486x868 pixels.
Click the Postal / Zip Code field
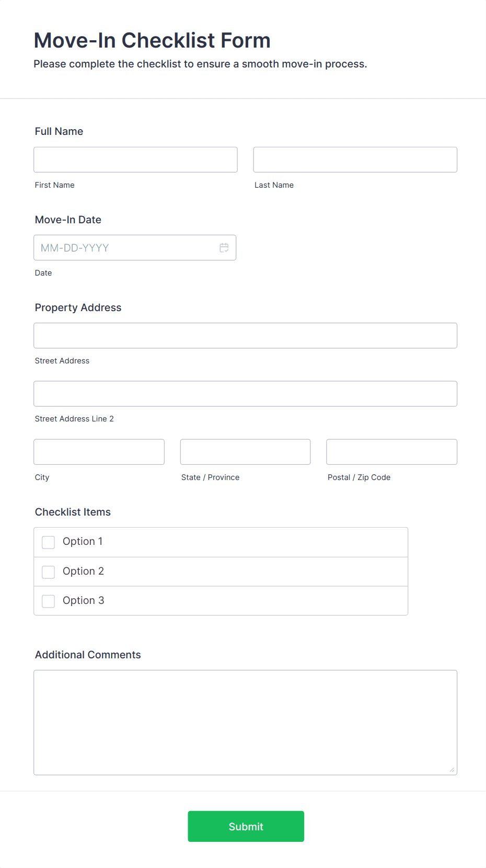click(391, 451)
